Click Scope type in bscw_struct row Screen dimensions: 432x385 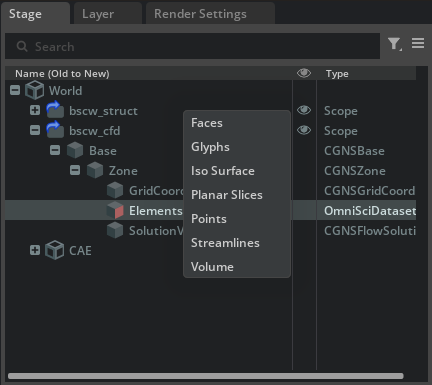pos(341,111)
